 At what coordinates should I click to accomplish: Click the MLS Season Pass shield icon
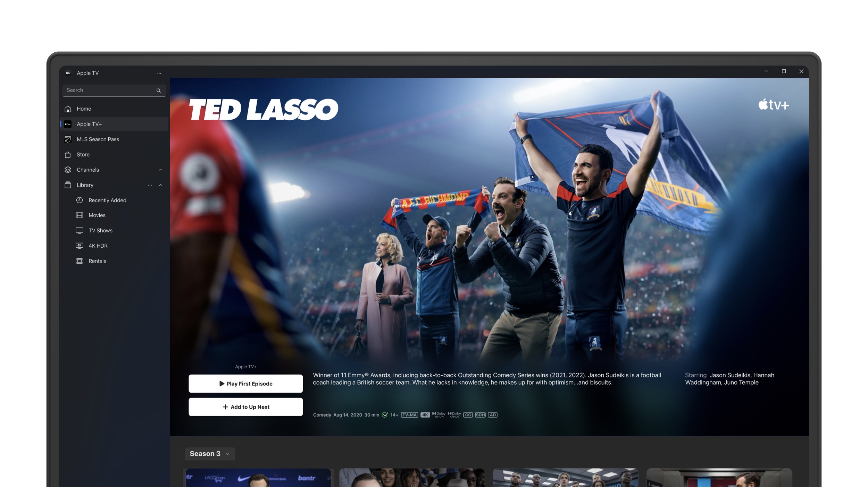[x=68, y=139]
